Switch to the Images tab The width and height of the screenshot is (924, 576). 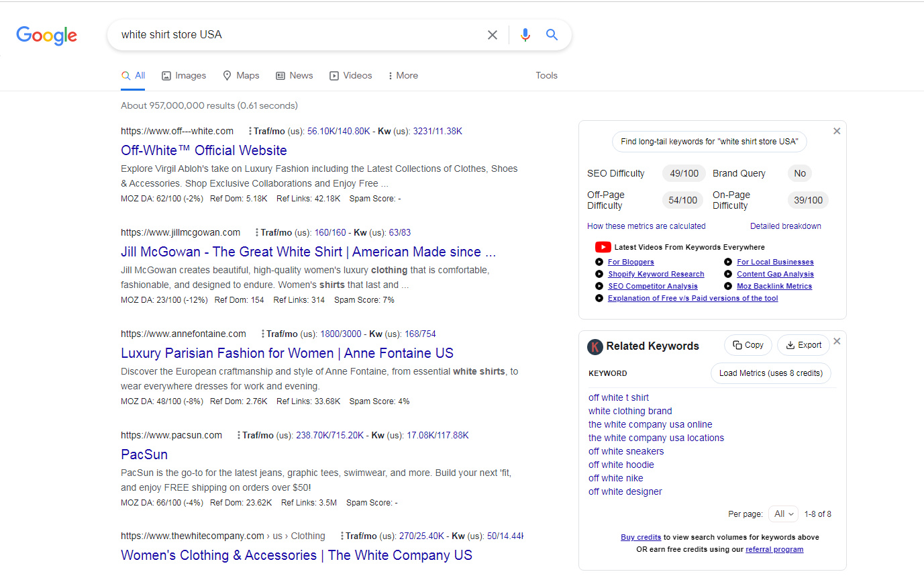(x=184, y=76)
